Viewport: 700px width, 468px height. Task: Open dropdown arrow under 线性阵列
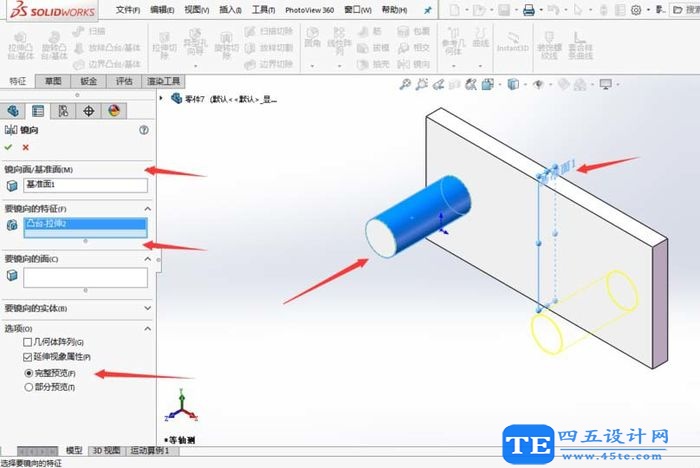[339, 66]
